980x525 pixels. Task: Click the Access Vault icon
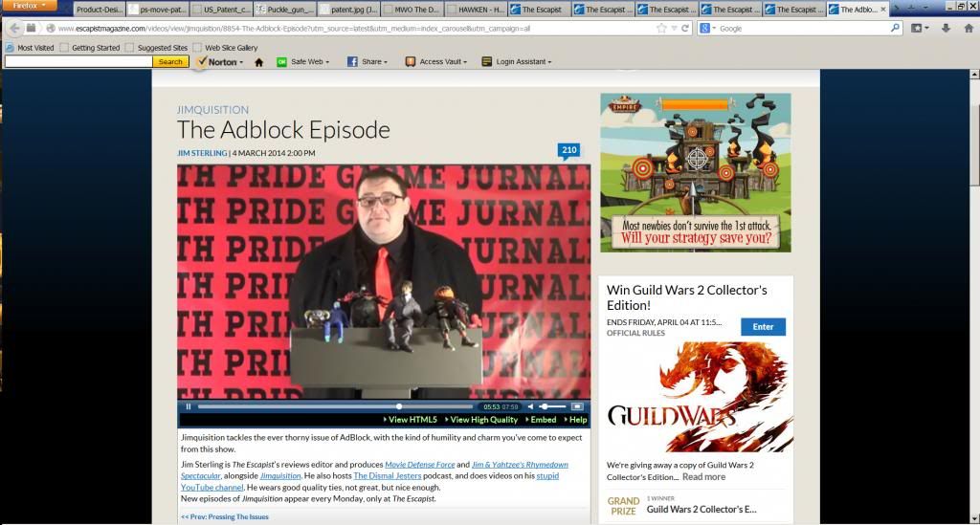[410, 62]
